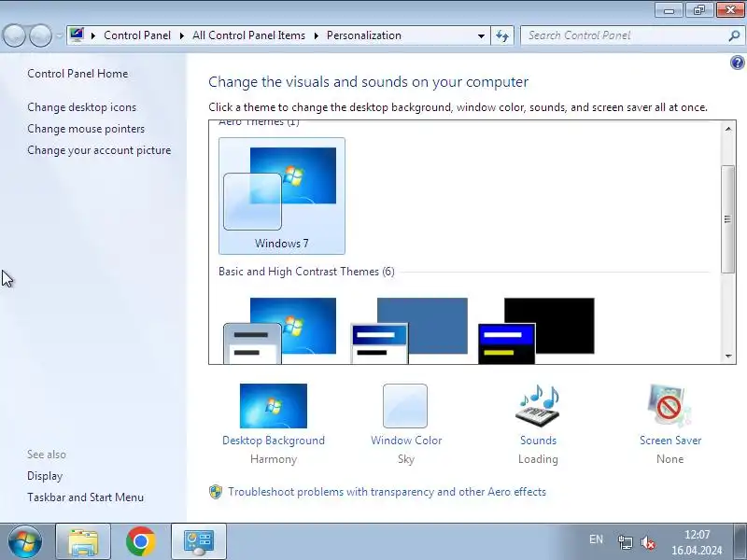Minimize the Personalization window
The width and height of the screenshot is (747, 560).
click(669, 10)
